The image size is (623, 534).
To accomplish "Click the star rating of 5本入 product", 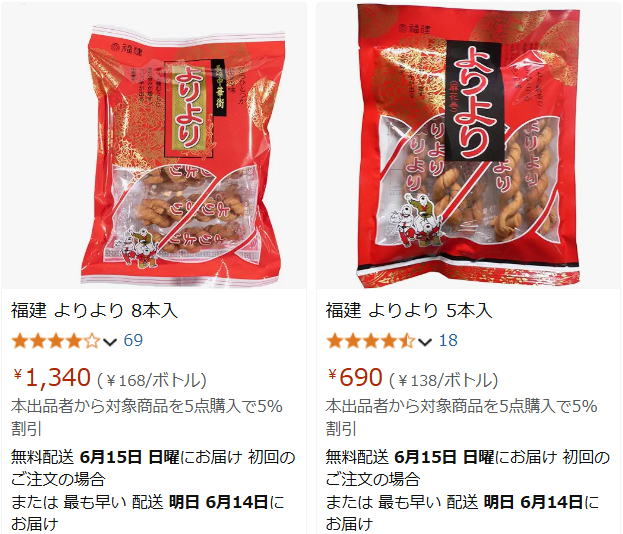I will [371, 341].
